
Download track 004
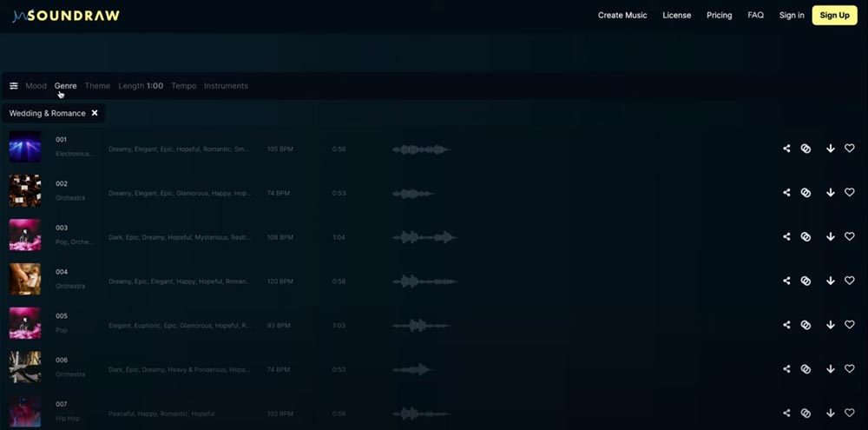click(831, 281)
